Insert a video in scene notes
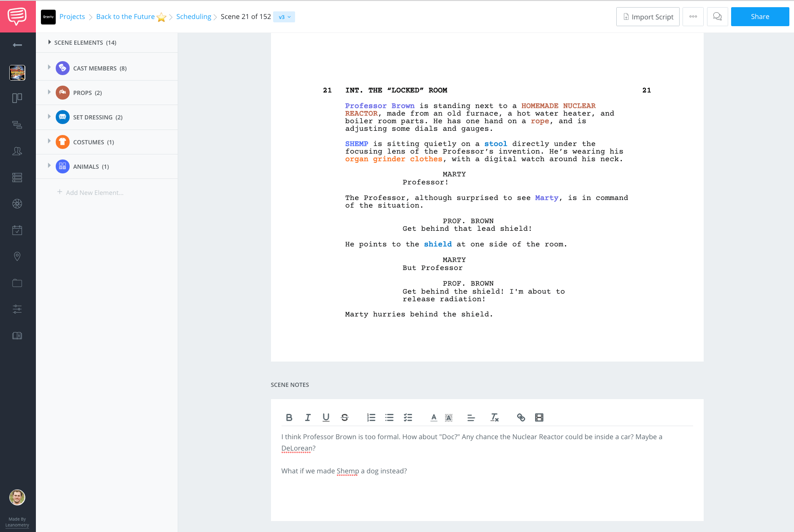Viewport: 794px width, 532px height. [539, 418]
